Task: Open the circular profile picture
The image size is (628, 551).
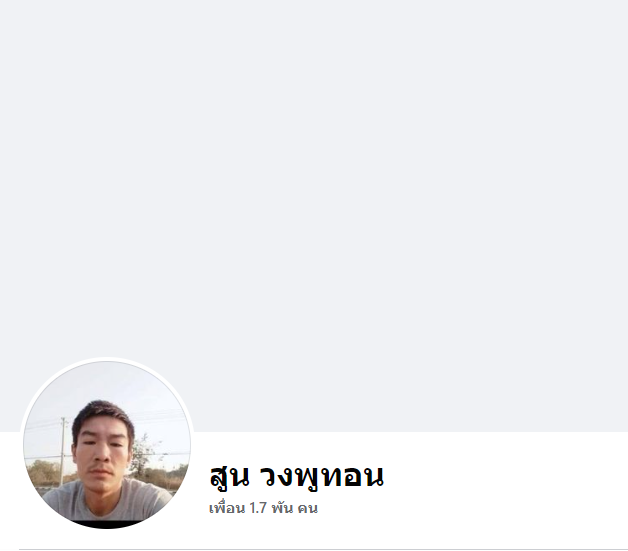Action: [x=107, y=444]
